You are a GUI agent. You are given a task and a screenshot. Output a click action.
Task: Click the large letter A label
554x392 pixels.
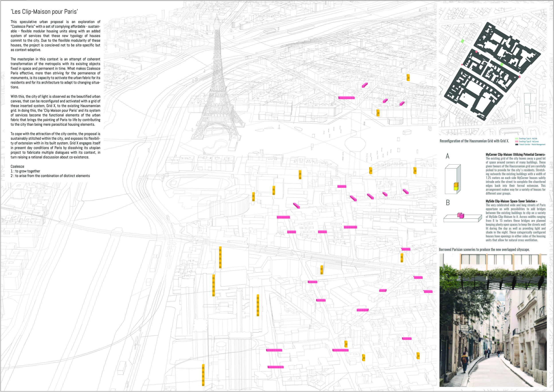tap(447, 156)
